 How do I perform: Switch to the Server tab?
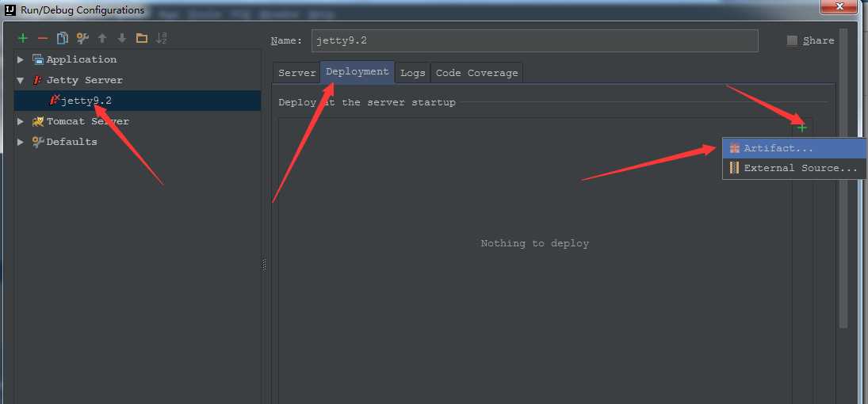pos(296,73)
